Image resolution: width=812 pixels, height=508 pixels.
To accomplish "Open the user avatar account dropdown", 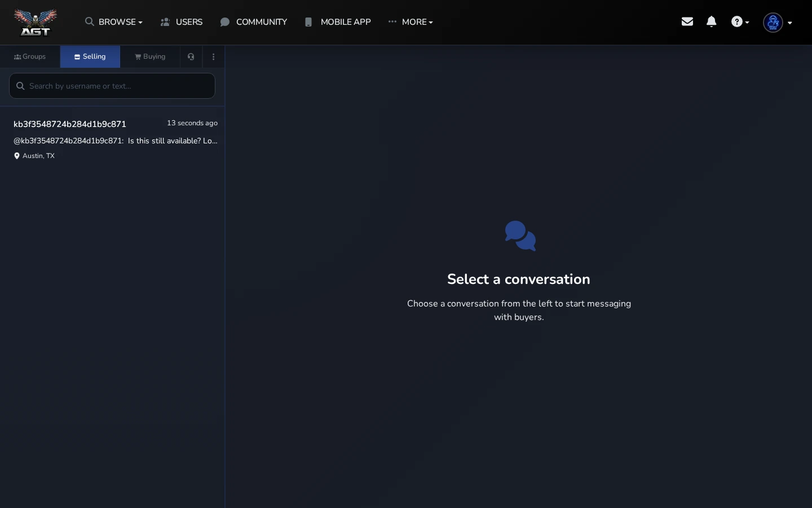I will (x=778, y=23).
